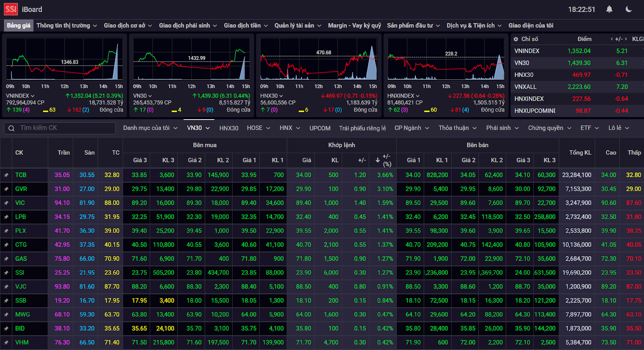Image resolution: width=644 pixels, height=350 pixels.
Task: Toggle pin icon for LPB row
Action: (6, 217)
